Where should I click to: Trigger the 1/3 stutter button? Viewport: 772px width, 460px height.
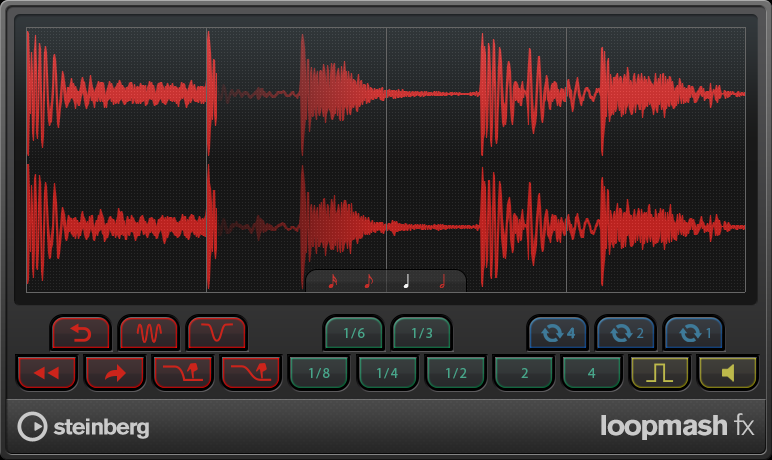pyautogui.click(x=421, y=333)
